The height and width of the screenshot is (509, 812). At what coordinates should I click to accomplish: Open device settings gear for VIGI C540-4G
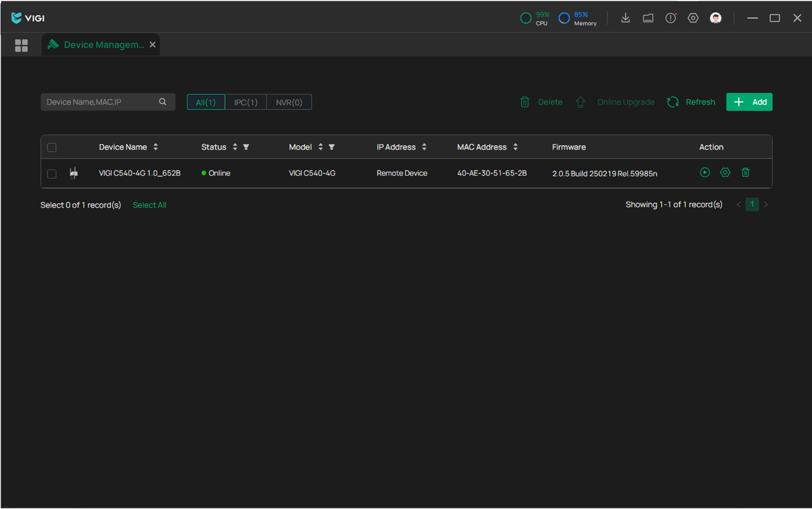(725, 173)
